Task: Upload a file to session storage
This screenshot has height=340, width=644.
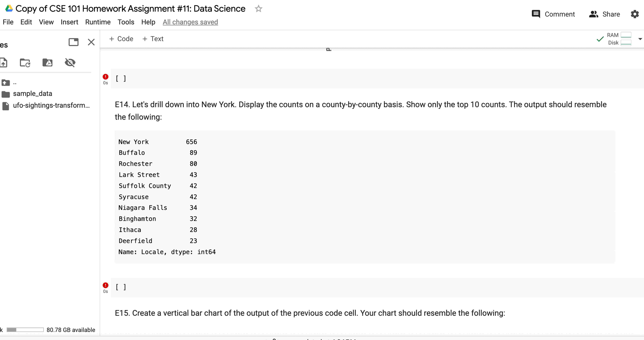Action: 3,63
